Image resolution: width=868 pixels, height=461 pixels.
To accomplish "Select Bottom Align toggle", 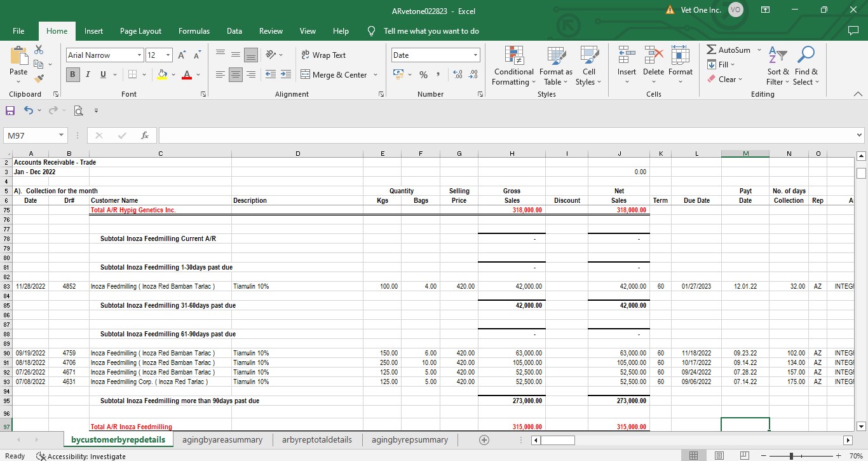I will coord(251,55).
